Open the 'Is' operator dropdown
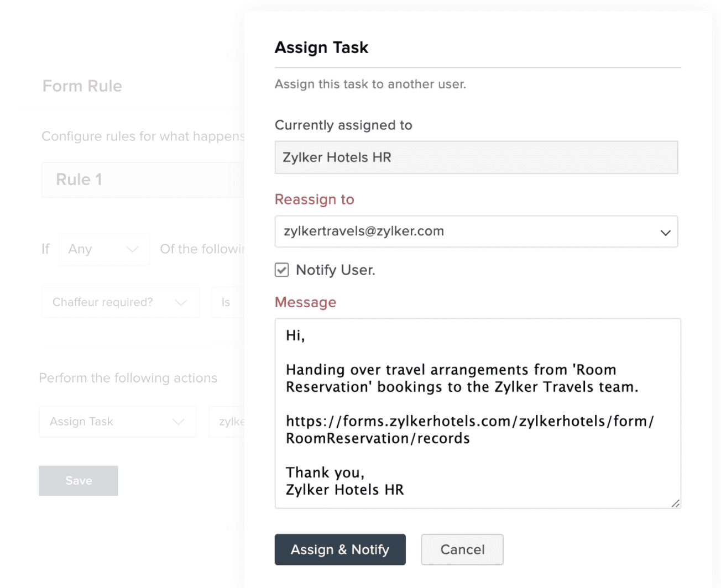 227,302
